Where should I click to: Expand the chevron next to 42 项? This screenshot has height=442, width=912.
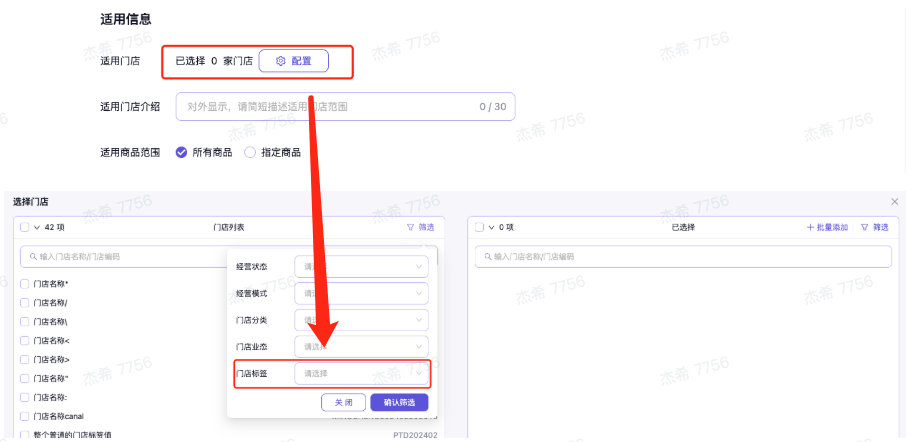37,227
